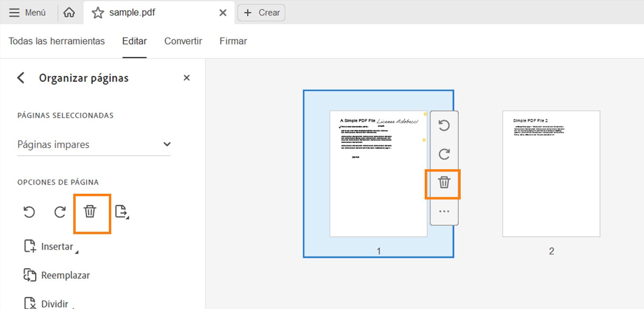The image size is (644, 309).
Task: Open Todas las herramientas
Action: click(x=56, y=41)
